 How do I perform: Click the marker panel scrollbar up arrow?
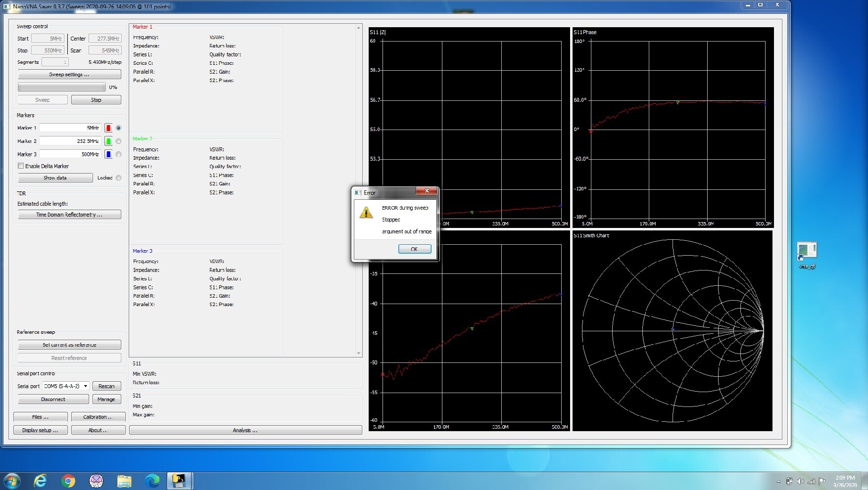tap(359, 28)
